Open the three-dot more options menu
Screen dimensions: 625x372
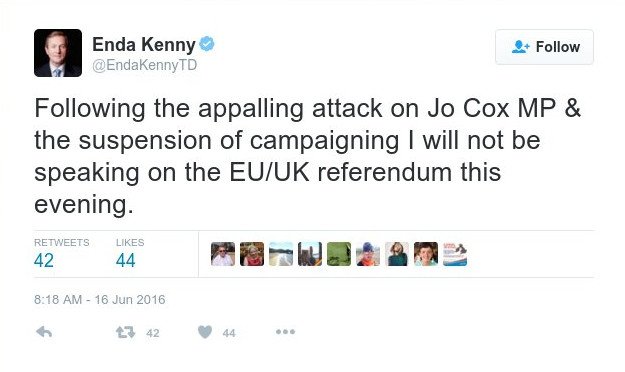[285, 332]
